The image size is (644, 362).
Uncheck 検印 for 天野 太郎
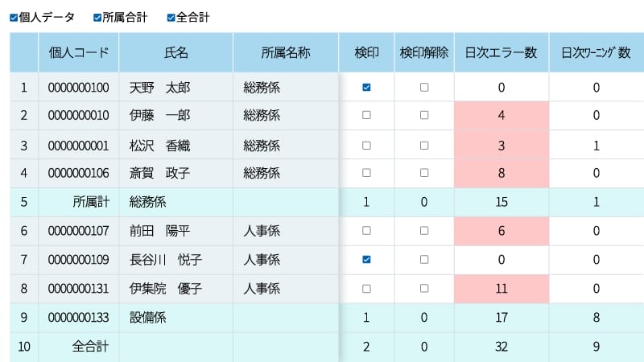pos(366,88)
